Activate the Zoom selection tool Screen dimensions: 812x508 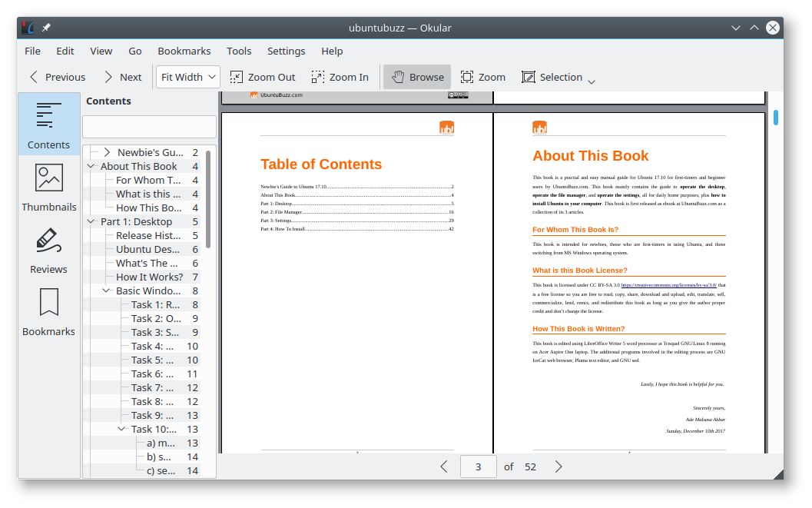tap(482, 77)
